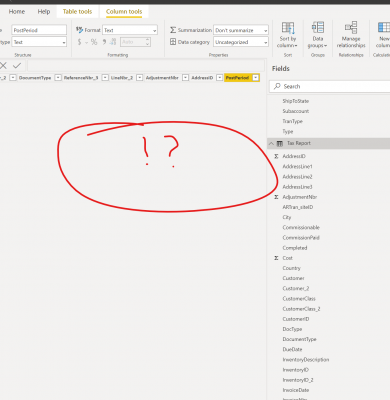Apply percentage format with the % icon
This screenshot has width=390, height=400.
click(x=94, y=42)
